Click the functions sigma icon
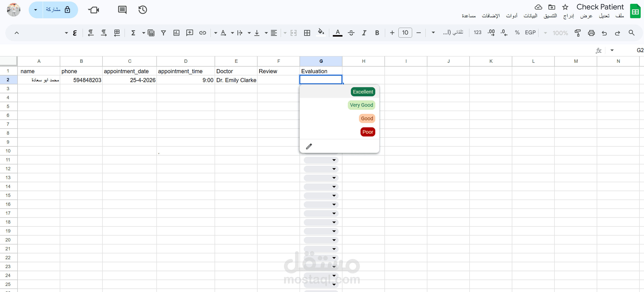Screen dimensions: 644x292 coord(133,33)
